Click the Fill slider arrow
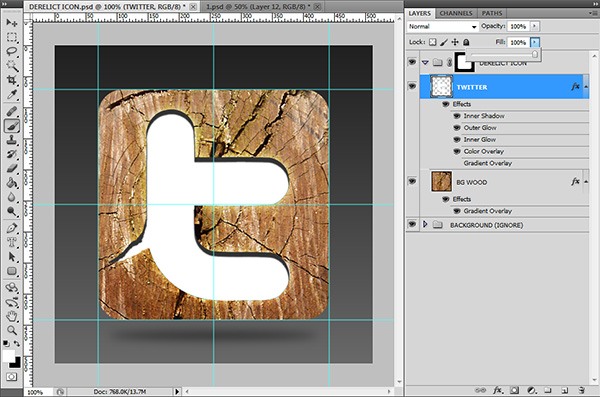Image resolution: width=600 pixels, height=397 pixels. click(534, 42)
